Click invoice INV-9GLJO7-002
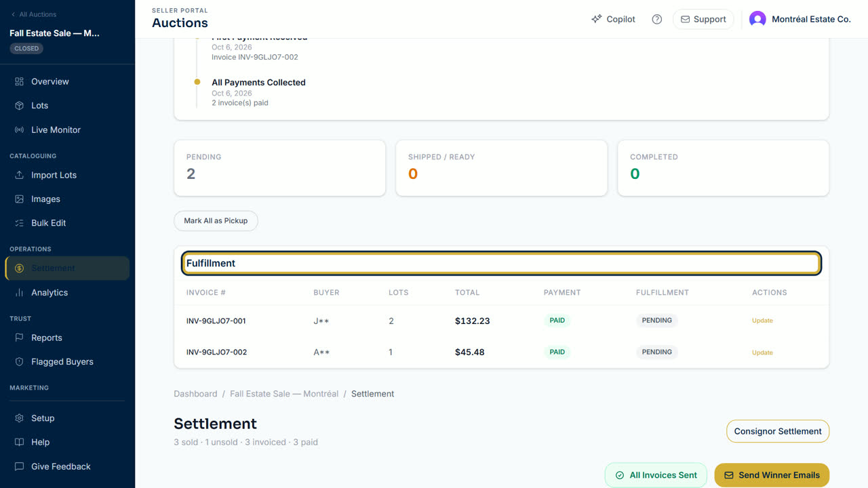 point(216,352)
